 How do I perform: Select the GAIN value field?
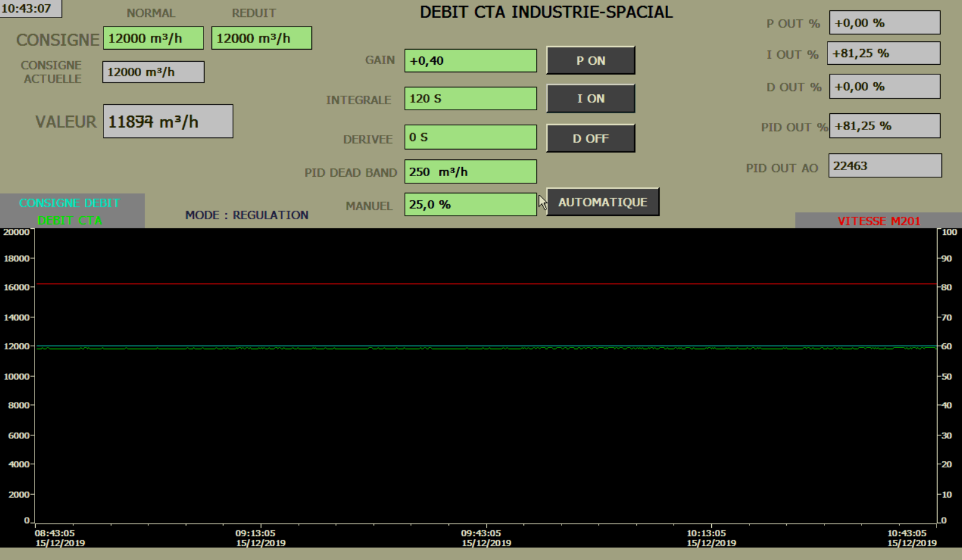tap(470, 61)
